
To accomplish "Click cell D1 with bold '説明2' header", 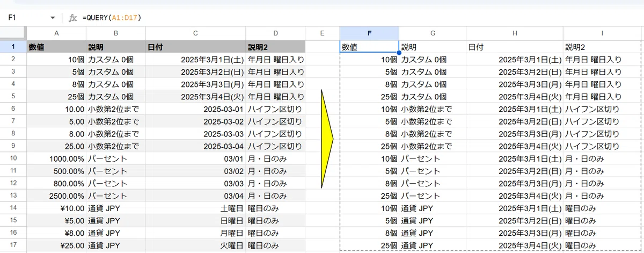I will pos(275,47).
